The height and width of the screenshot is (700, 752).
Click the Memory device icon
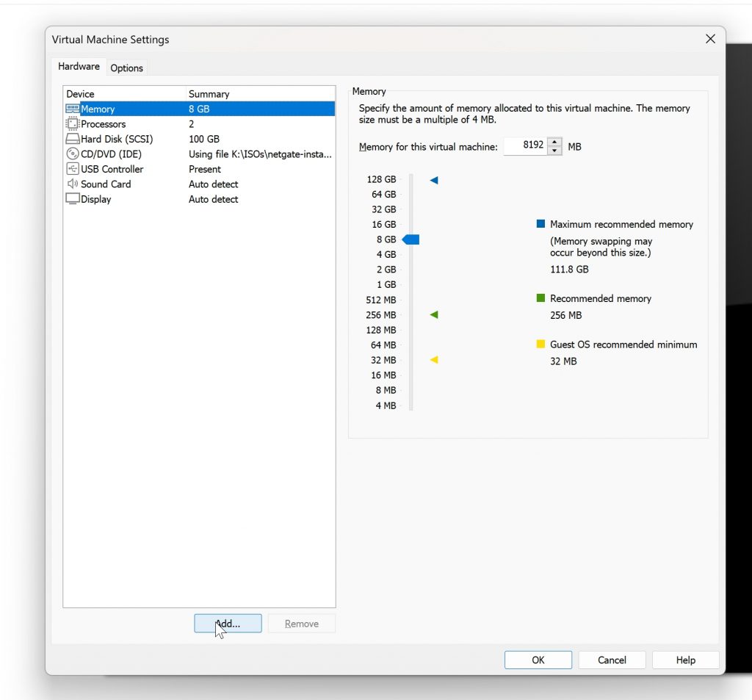pos(72,109)
